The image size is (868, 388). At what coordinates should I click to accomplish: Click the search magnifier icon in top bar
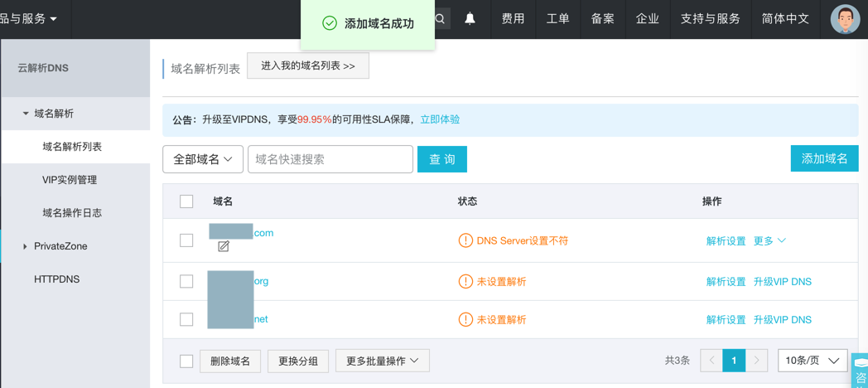(x=441, y=18)
